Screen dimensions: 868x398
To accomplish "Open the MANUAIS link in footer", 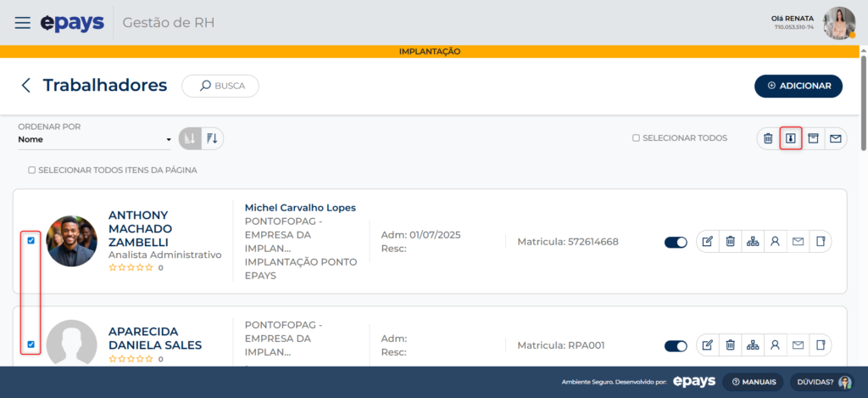I will (754, 382).
